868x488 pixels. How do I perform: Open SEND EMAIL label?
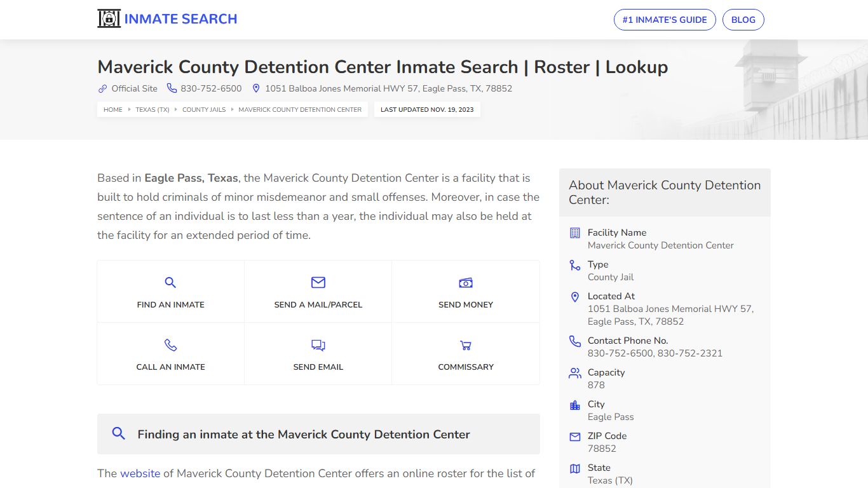pos(318,367)
